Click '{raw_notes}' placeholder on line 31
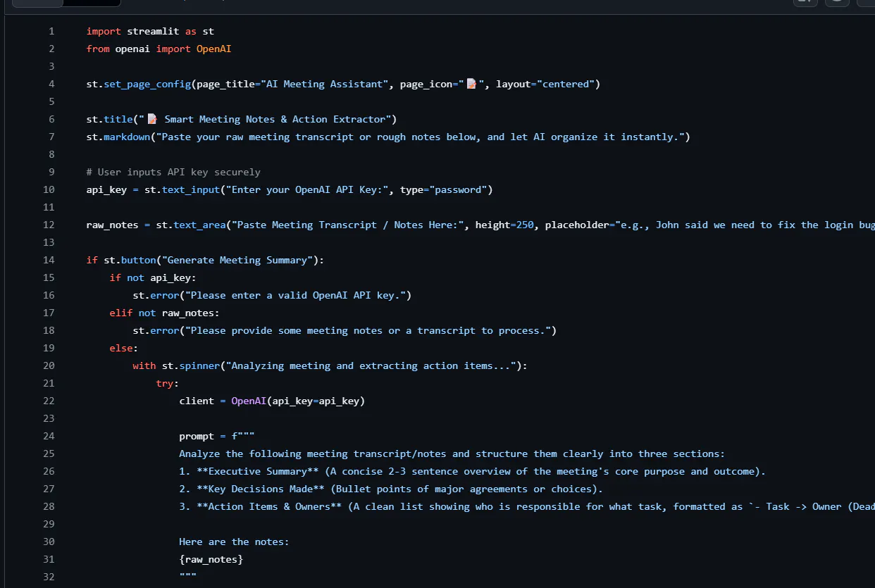 pyautogui.click(x=211, y=559)
